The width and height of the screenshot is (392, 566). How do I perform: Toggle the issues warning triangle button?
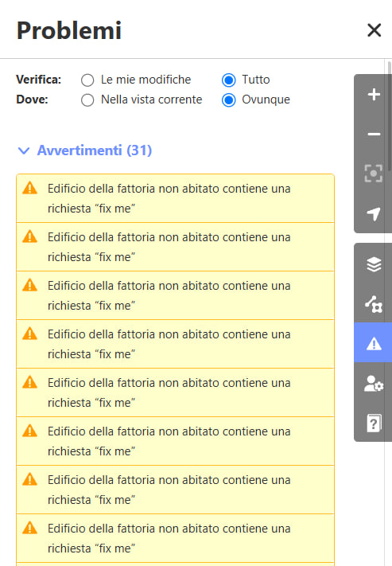374,343
